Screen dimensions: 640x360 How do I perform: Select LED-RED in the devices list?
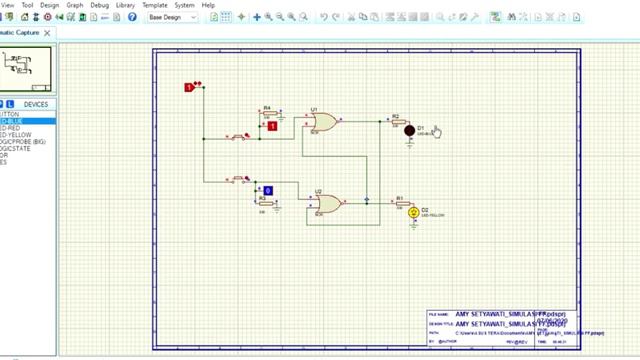coord(28,128)
